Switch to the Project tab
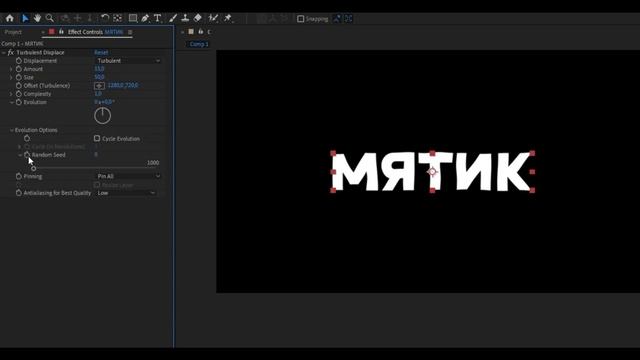Screen dimensions: 640x360 13,32
